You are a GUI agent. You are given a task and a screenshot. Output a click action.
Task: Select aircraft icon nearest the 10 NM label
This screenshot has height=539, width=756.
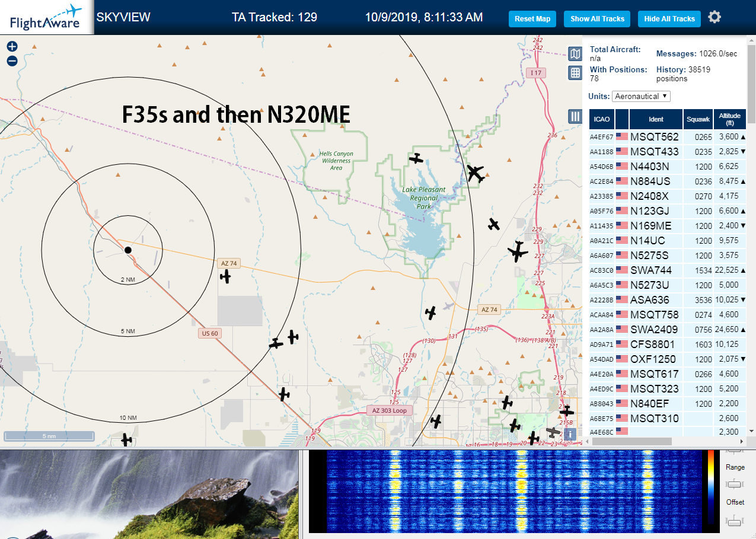click(x=126, y=439)
